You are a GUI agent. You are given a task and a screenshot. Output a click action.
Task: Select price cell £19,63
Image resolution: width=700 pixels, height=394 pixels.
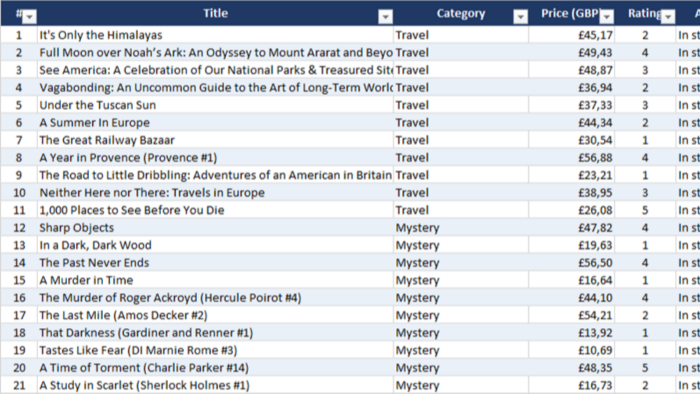pos(571,245)
